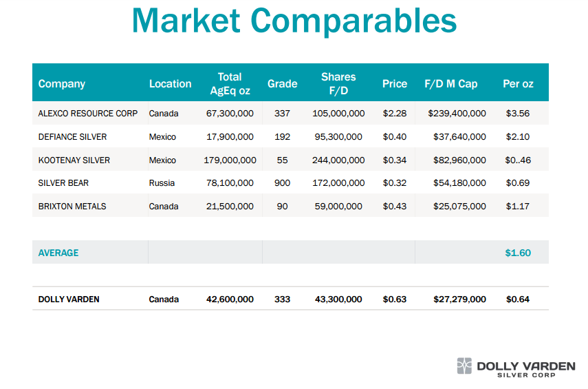Select shares figure 244,000,000
This screenshot has height=389, width=588.
point(338,160)
